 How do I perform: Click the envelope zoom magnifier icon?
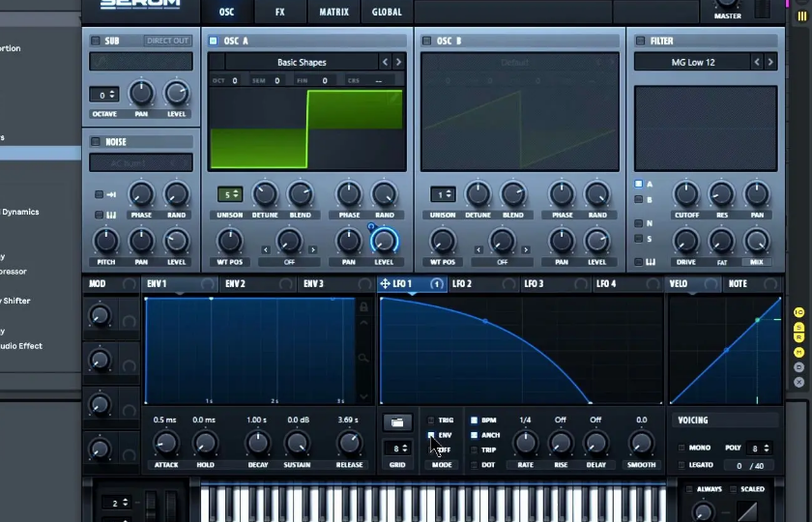pos(363,358)
